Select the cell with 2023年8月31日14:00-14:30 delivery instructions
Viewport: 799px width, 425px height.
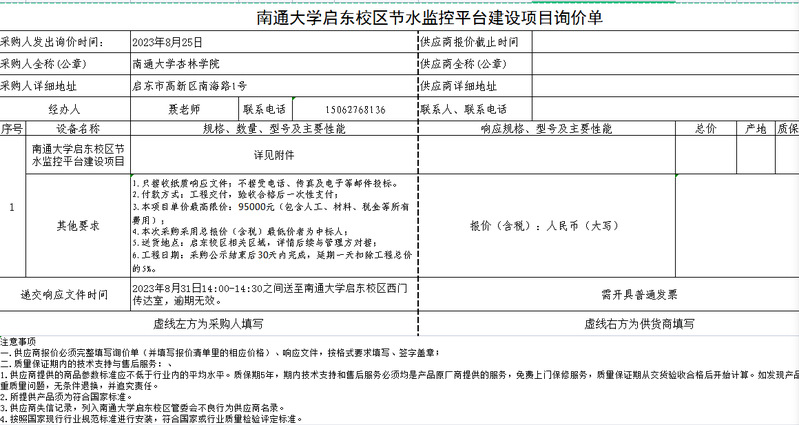pyautogui.click(x=274, y=295)
